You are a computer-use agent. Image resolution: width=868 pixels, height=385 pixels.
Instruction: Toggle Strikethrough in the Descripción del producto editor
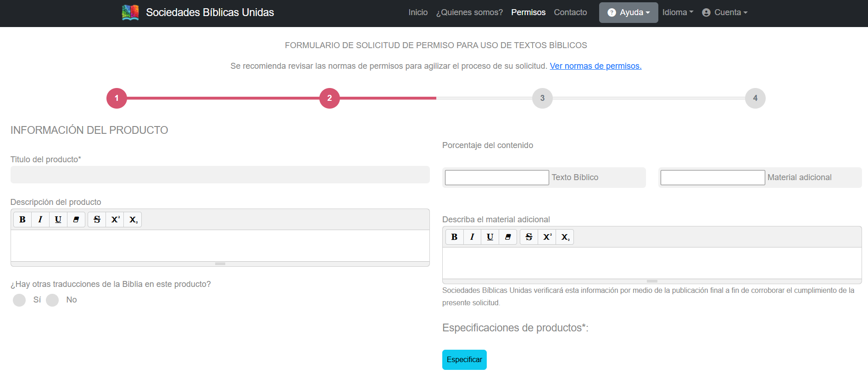click(x=97, y=220)
